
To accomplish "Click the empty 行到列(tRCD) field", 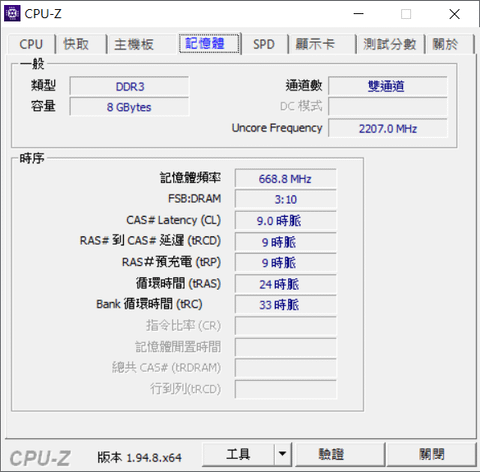I will tap(285, 389).
